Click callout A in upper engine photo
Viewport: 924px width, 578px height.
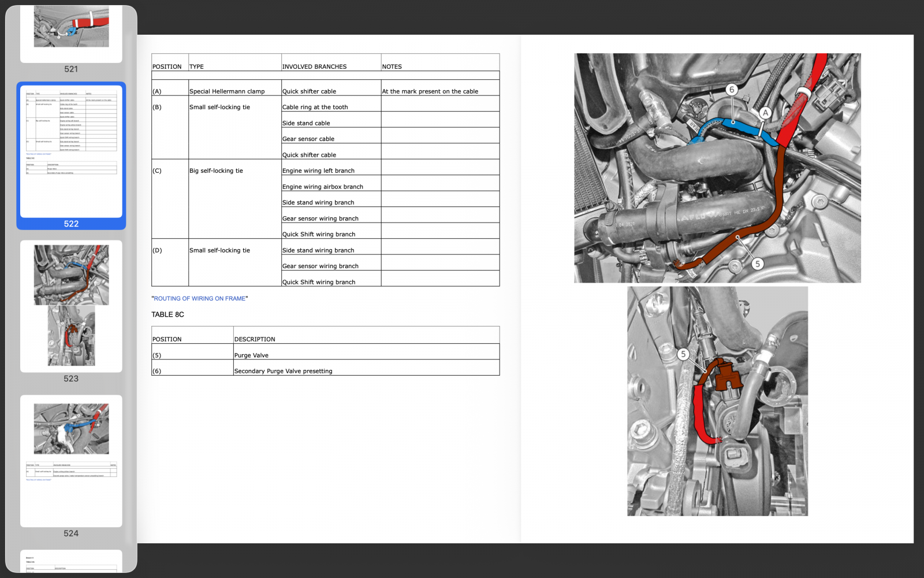765,113
